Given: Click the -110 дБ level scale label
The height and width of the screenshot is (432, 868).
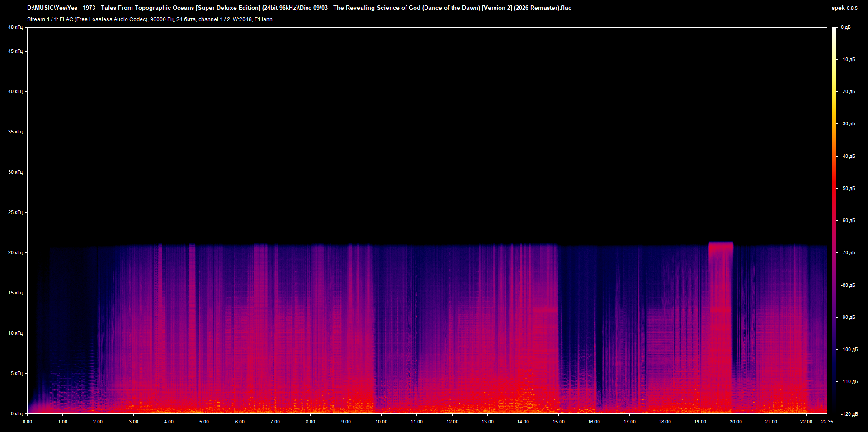Looking at the screenshot, I should 849,382.
